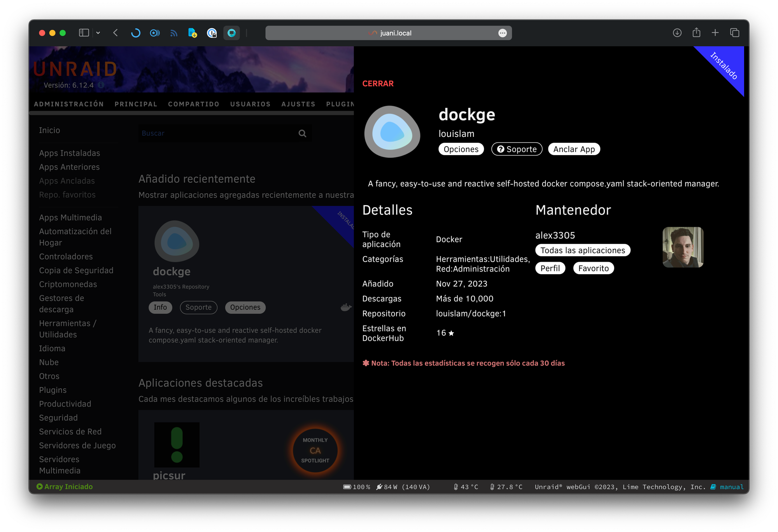Open the COMPARTIDO tab

pyautogui.click(x=194, y=104)
